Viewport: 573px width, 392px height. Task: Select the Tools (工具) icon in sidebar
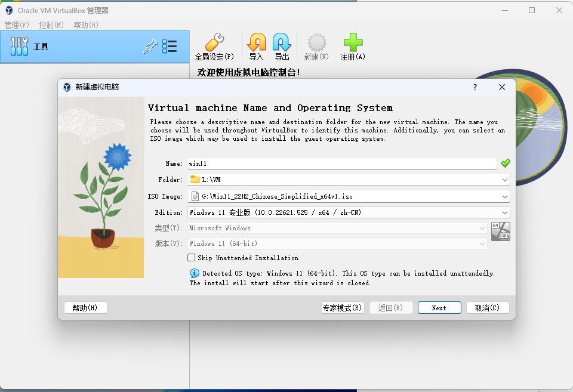pos(19,47)
